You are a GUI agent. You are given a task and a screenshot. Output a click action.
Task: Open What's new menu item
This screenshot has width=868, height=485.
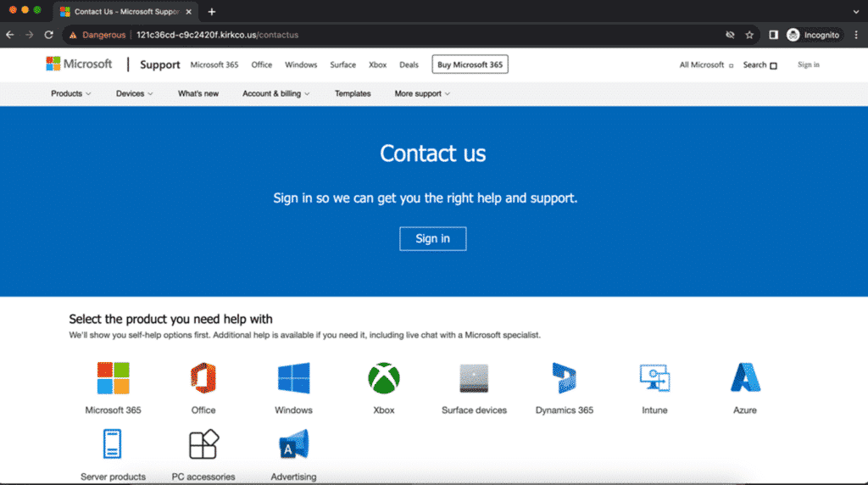(198, 93)
